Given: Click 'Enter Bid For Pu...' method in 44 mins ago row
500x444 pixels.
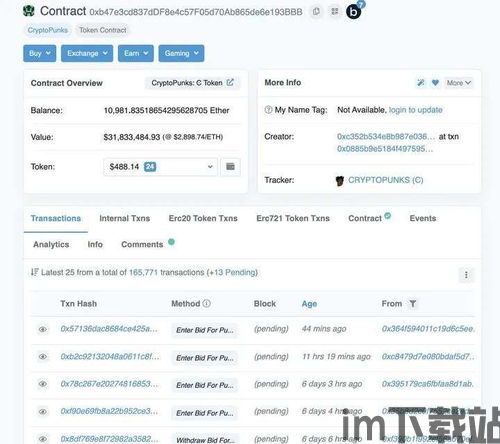Looking at the screenshot, I should click(205, 330).
